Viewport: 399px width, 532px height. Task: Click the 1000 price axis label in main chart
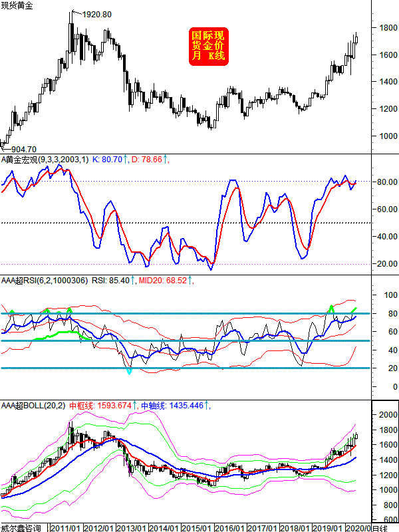[x=388, y=136]
